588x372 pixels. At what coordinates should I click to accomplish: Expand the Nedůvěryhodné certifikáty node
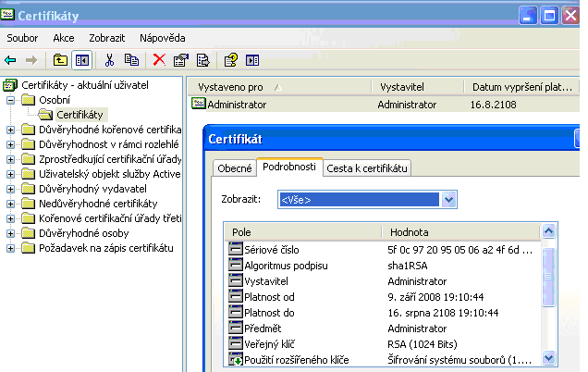[10, 204]
